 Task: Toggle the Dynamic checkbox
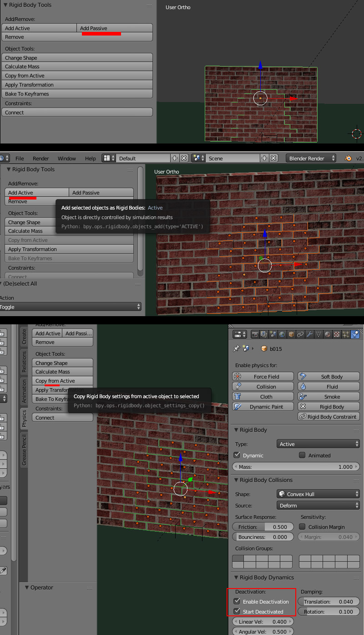point(237,455)
